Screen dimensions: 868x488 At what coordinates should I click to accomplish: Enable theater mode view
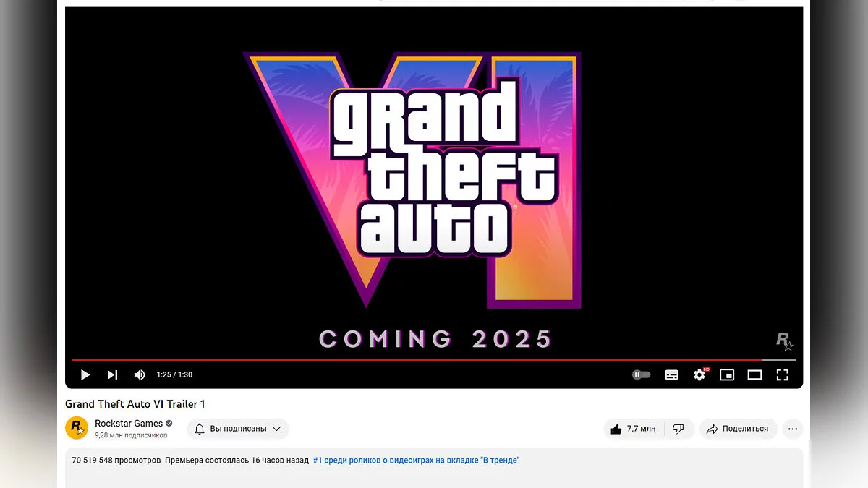(754, 374)
